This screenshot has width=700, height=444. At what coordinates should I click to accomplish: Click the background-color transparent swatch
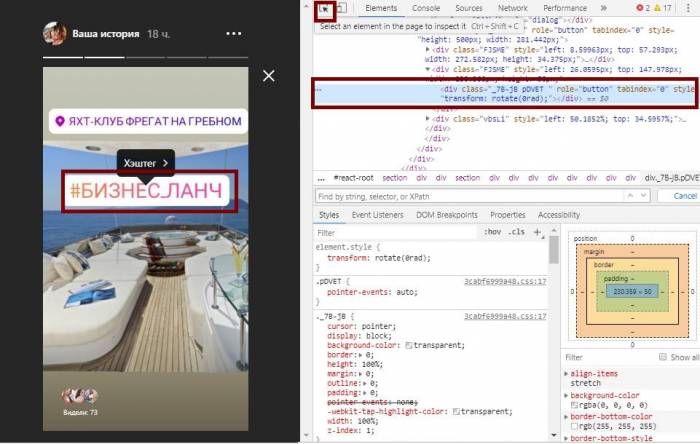point(410,344)
